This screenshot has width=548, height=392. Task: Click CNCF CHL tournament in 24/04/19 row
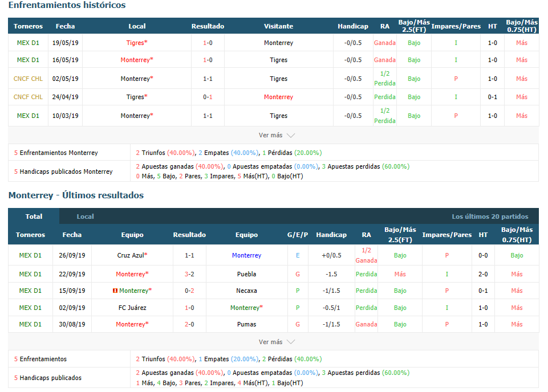[x=28, y=97]
